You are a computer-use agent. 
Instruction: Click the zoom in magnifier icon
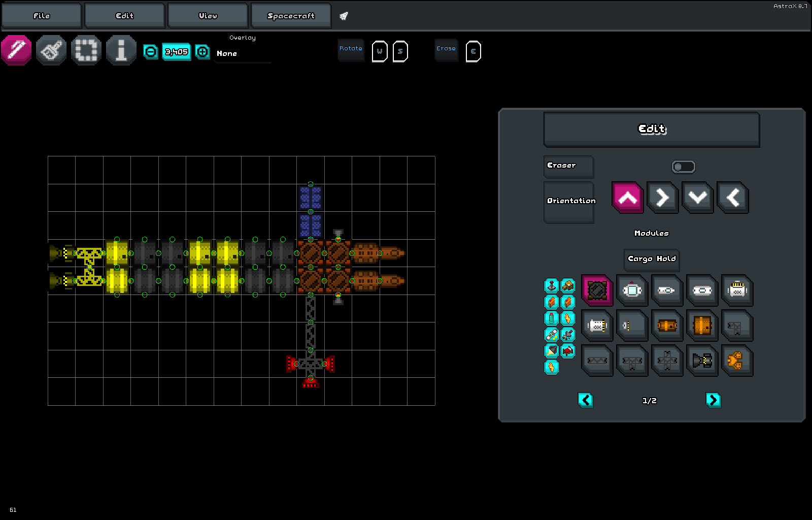tap(202, 52)
